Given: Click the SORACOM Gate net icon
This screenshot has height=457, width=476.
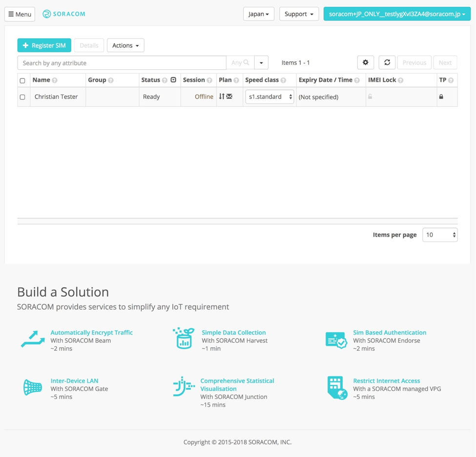Looking at the screenshot, I should [x=33, y=387].
